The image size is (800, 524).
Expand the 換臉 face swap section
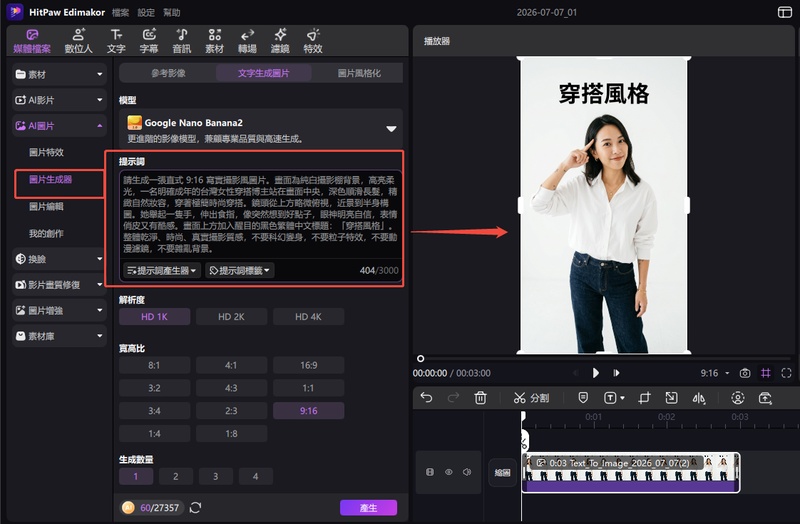[59, 259]
